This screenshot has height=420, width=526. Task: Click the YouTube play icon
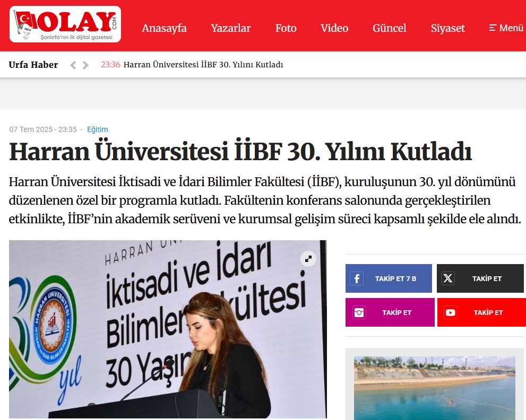(x=451, y=312)
